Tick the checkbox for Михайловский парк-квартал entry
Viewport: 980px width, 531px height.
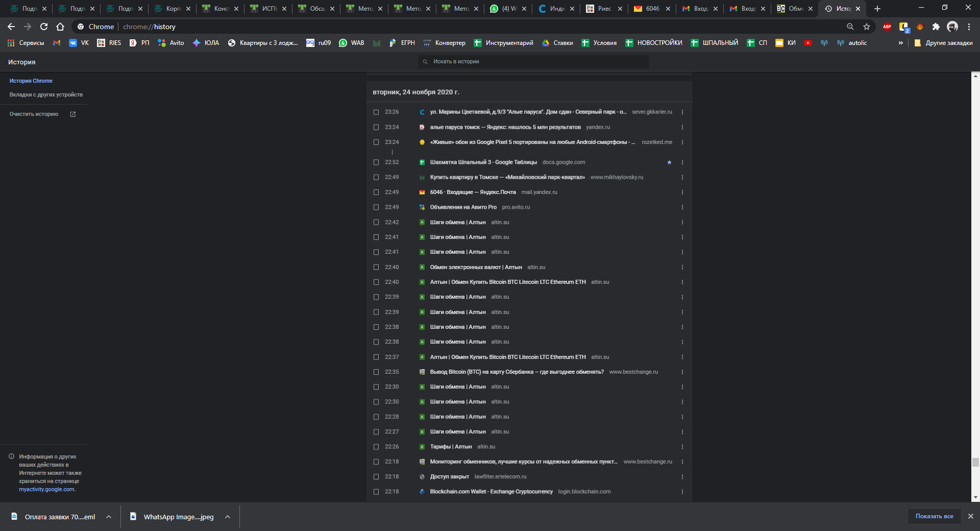tap(376, 177)
